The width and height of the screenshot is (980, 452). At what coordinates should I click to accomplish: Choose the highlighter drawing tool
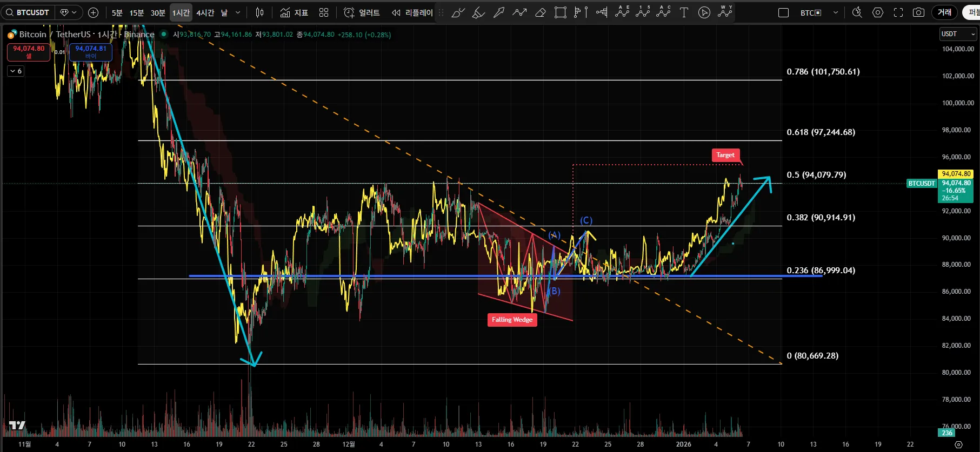pos(478,12)
